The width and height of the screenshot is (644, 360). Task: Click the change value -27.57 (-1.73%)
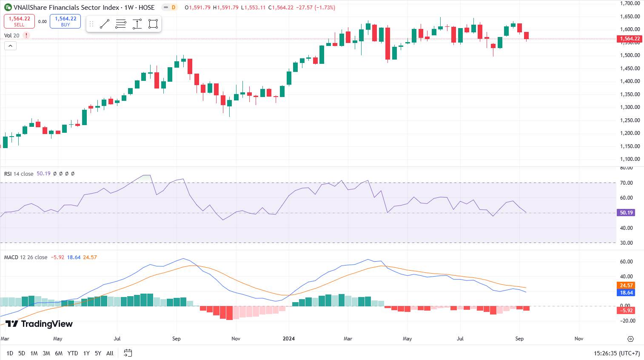pos(315,8)
